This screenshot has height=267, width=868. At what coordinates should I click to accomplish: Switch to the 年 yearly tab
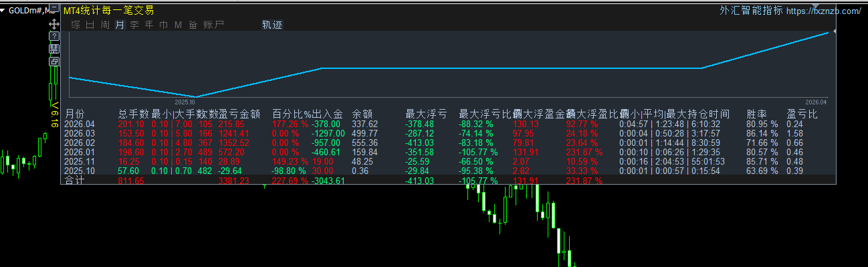[x=149, y=25]
